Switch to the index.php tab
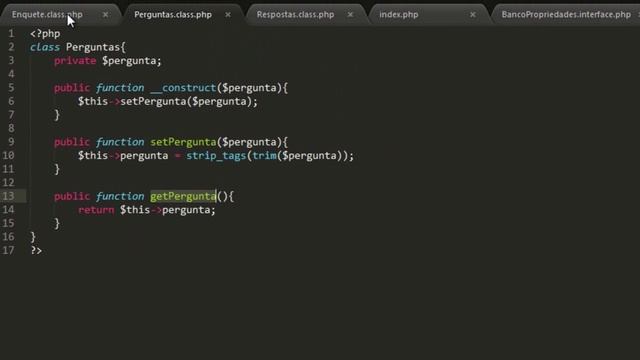Screen dimensions: 640x360 [x=399, y=15]
